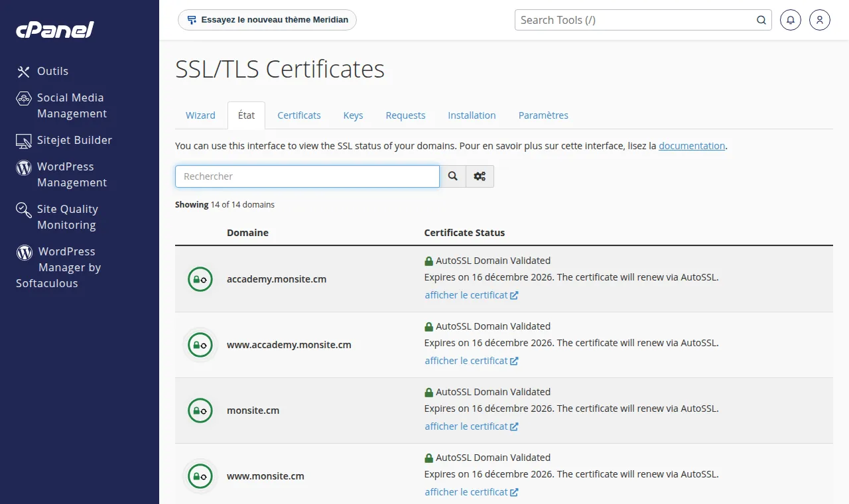Open the search settings gears button

click(x=480, y=176)
